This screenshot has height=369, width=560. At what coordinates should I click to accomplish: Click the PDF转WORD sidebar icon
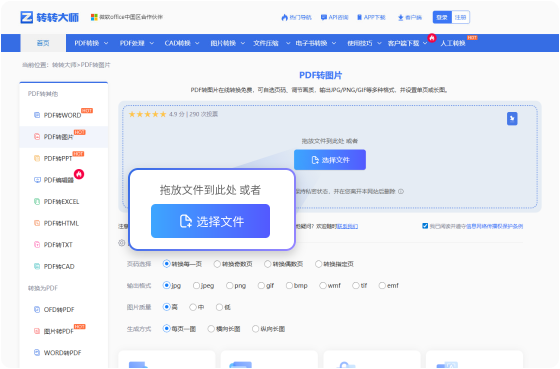click(x=37, y=115)
